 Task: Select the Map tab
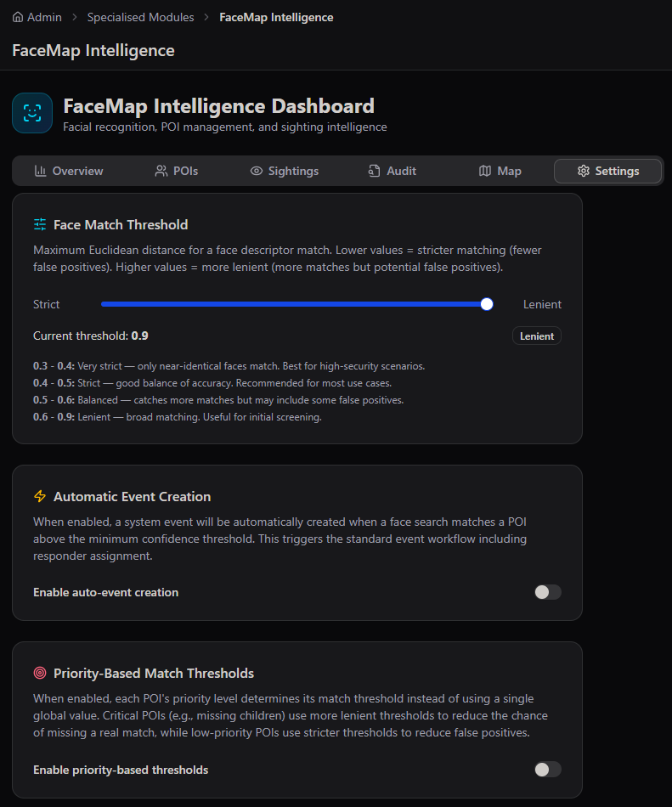500,171
